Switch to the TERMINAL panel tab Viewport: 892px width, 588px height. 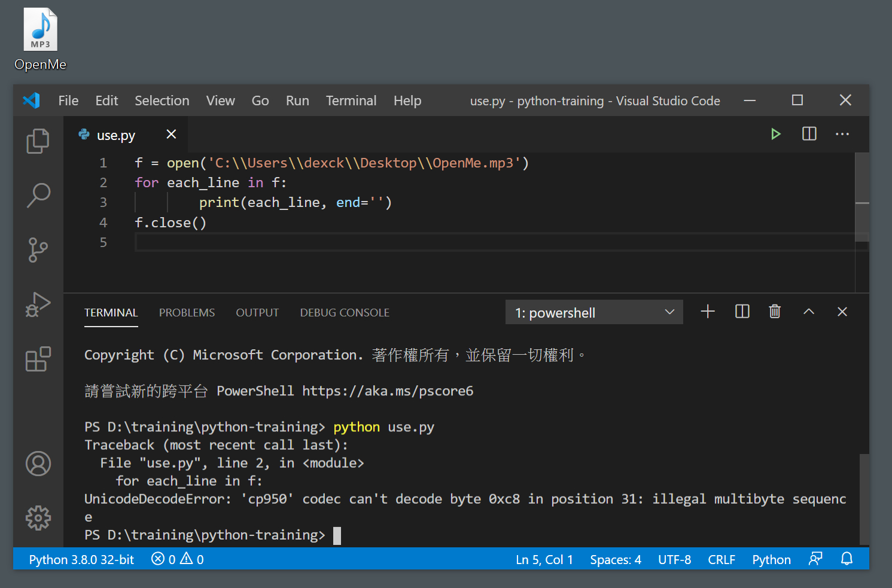click(x=111, y=312)
